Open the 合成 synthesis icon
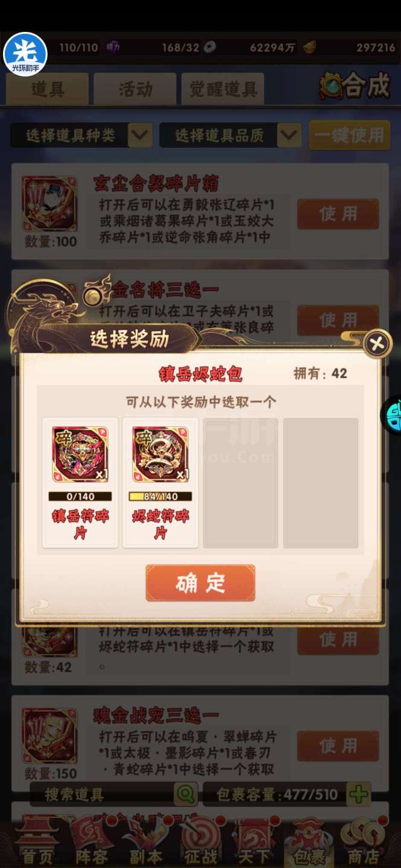This screenshot has height=868, width=401. point(356,87)
